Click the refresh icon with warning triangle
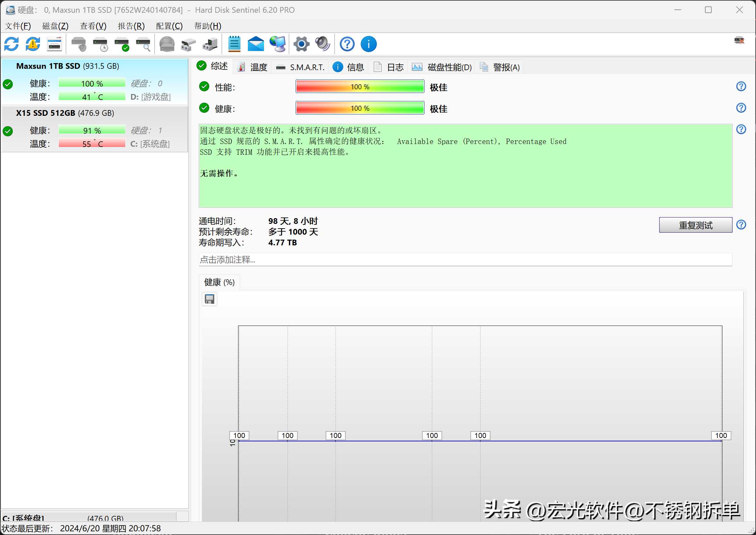Viewport: 756px width, 535px height. [x=33, y=44]
